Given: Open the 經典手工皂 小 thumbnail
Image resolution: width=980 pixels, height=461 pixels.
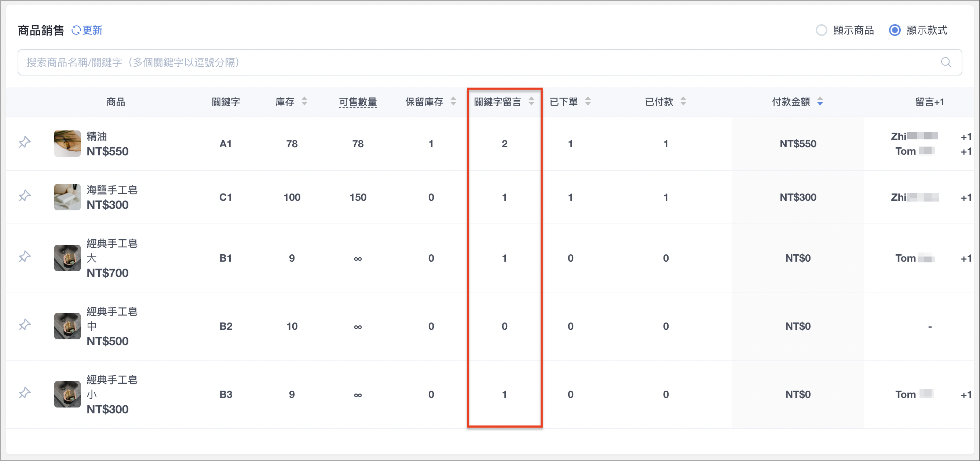Looking at the screenshot, I should click(x=67, y=395).
